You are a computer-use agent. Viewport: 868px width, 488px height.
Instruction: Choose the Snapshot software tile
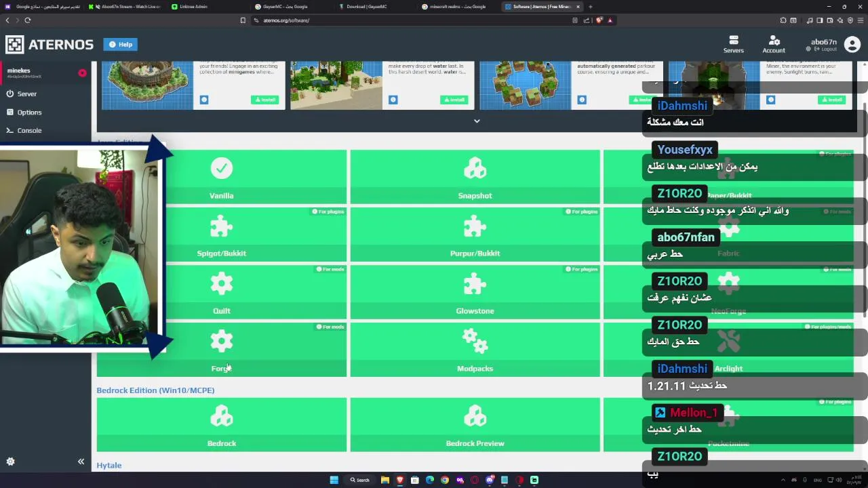pyautogui.click(x=475, y=176)
